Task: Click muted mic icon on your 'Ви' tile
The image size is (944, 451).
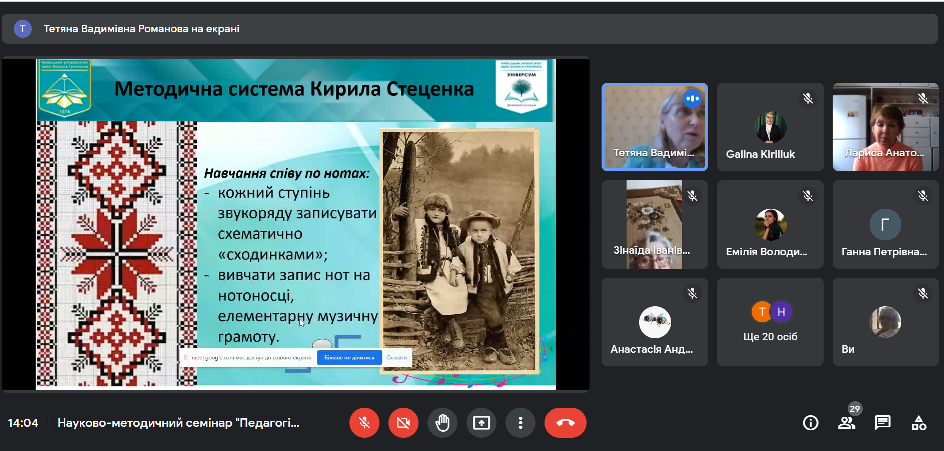Action: [923, 293]
